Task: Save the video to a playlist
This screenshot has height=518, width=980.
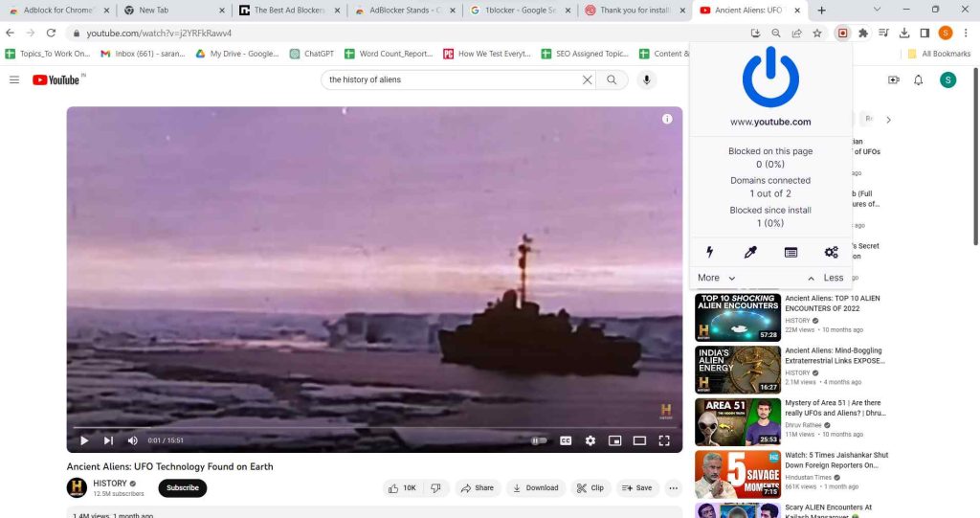Action: (637, 488)
